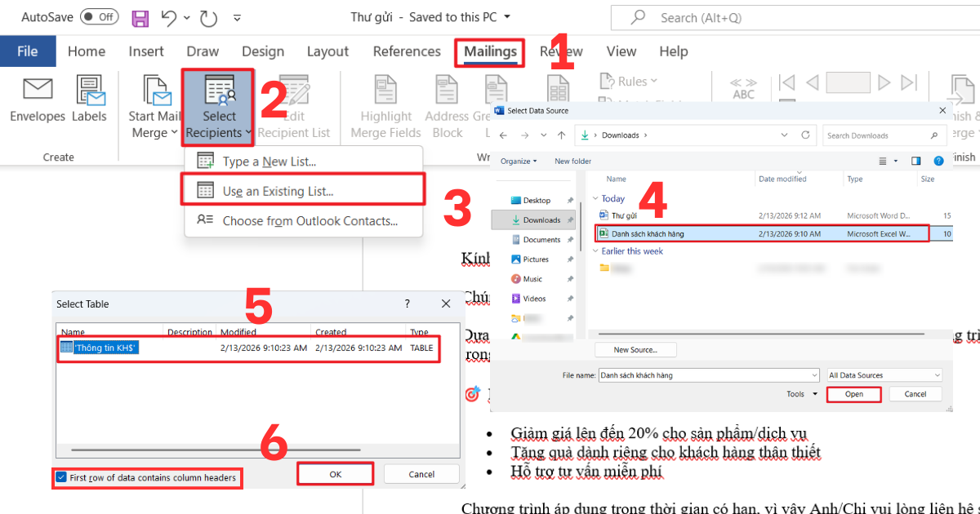Click the Redo icon in title bar

(x=208, y=17)
